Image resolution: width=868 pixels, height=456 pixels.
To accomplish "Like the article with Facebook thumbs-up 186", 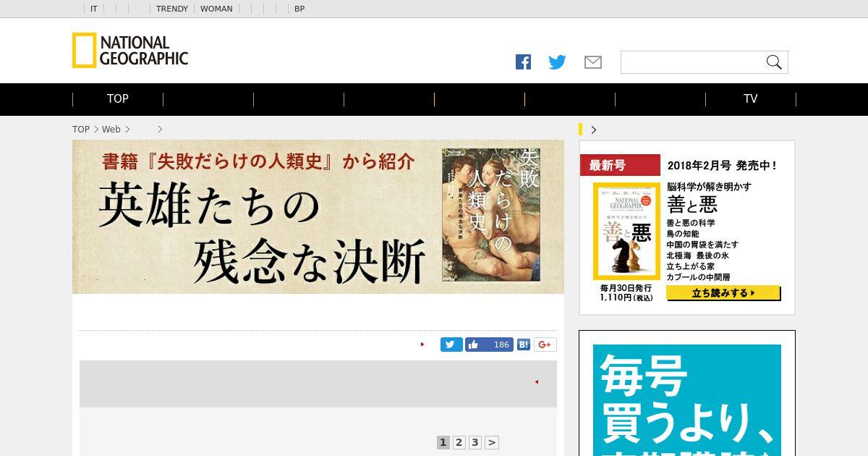I will [489, 345].
